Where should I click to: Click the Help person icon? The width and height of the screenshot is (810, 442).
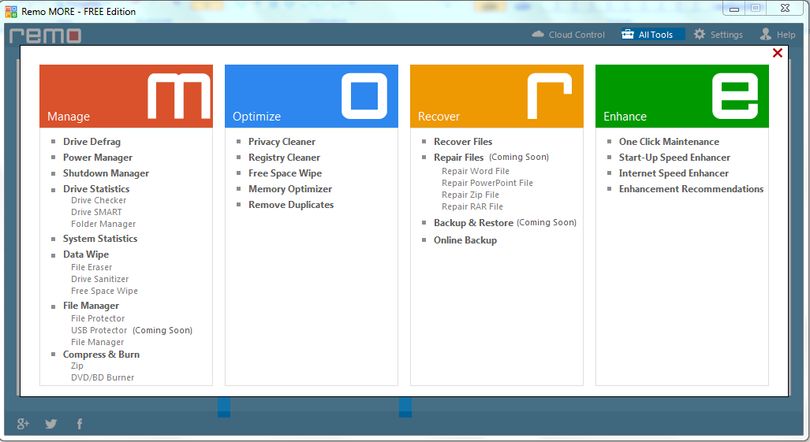tap(765, 34)
